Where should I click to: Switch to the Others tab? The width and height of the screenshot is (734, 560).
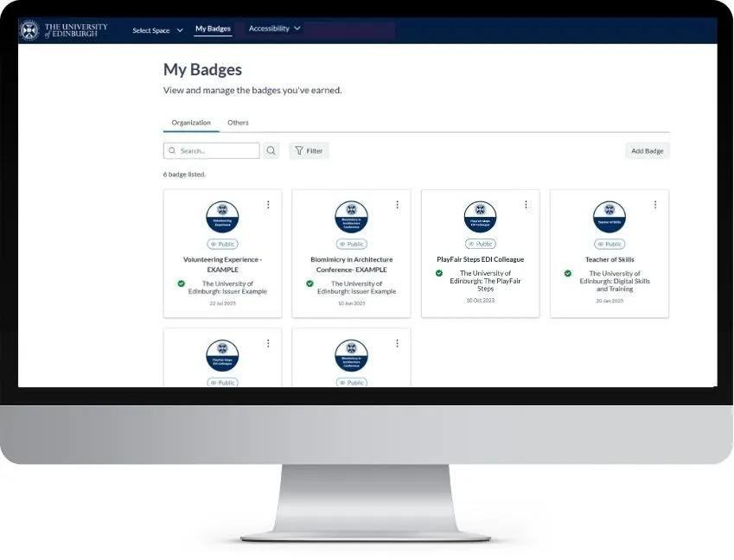click(238, 123)
